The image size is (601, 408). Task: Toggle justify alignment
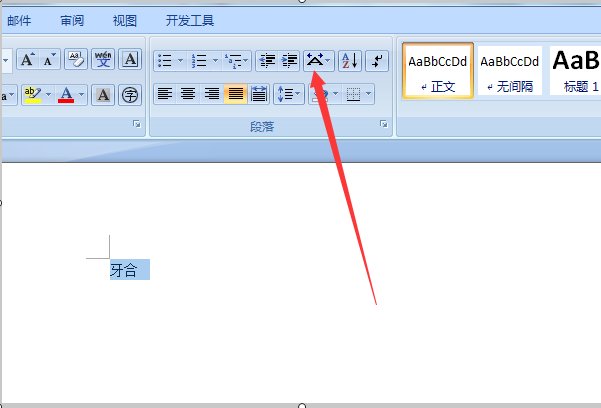235,94
